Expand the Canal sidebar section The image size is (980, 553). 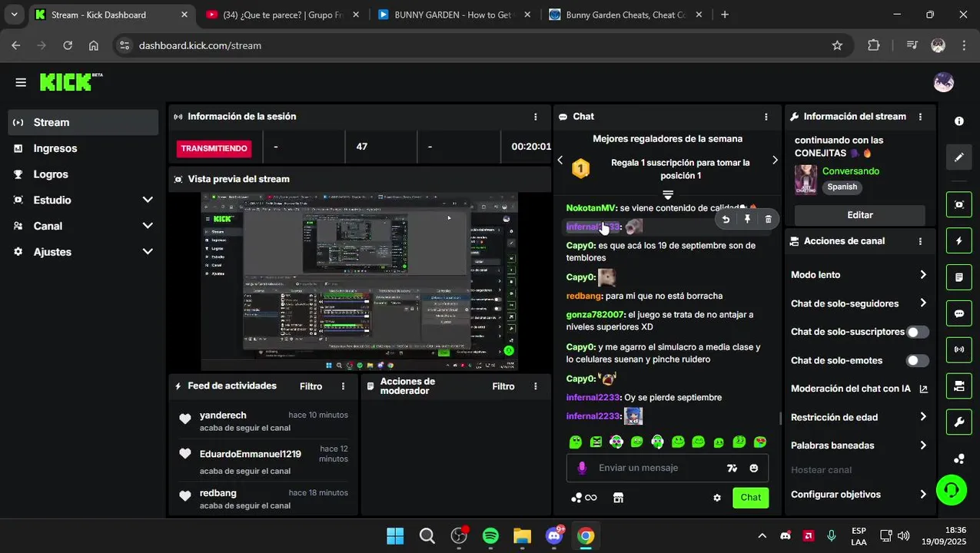pyautogui.click(x=148, y=226)
